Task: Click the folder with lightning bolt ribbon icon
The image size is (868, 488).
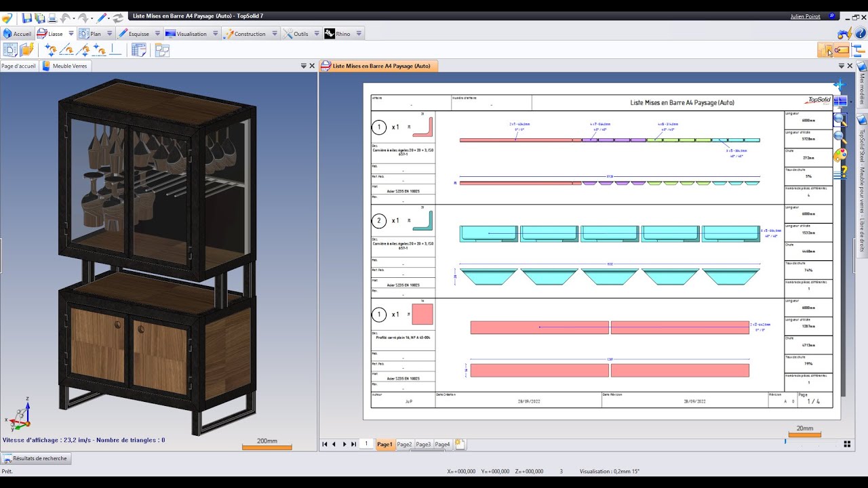Action: point(26,49)
